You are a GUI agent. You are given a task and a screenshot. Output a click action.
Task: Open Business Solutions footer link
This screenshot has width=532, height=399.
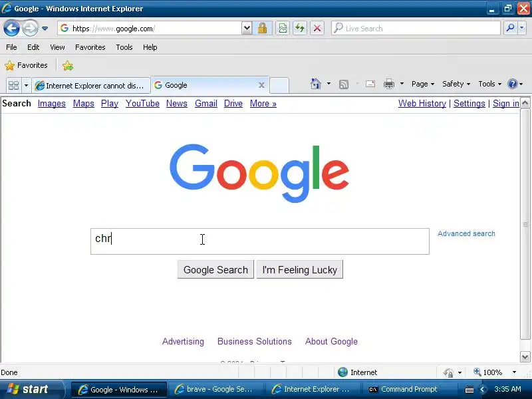[x=255, y=341]
